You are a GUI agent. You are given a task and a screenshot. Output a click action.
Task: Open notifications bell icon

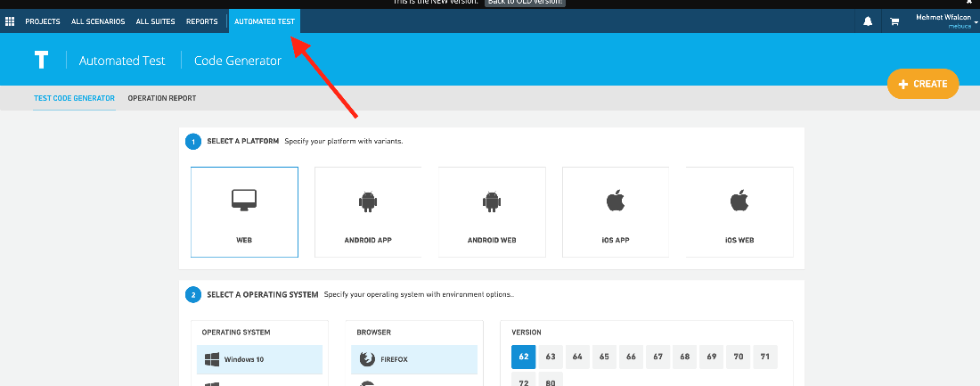coord(868,21)
